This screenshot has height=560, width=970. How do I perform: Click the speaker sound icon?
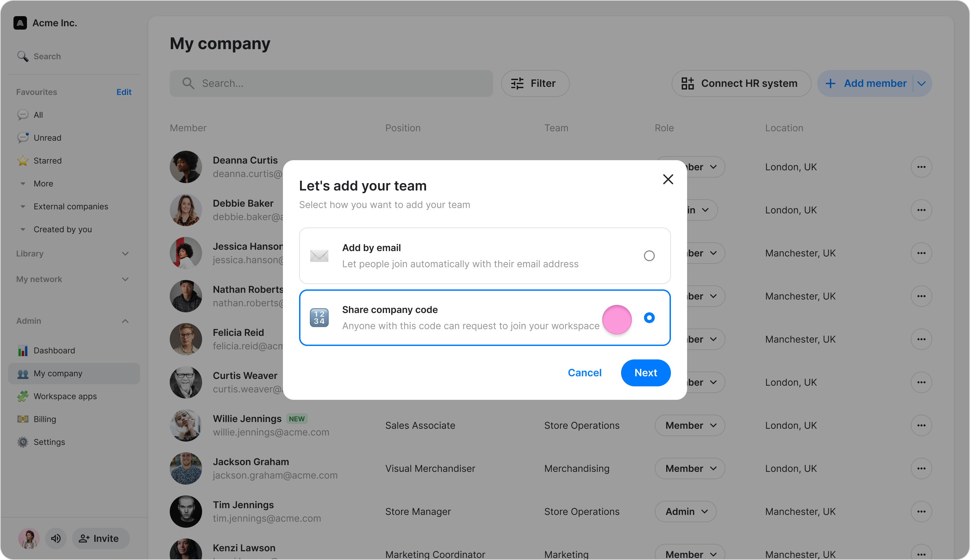pyautogui.click(x=56, y=538)
